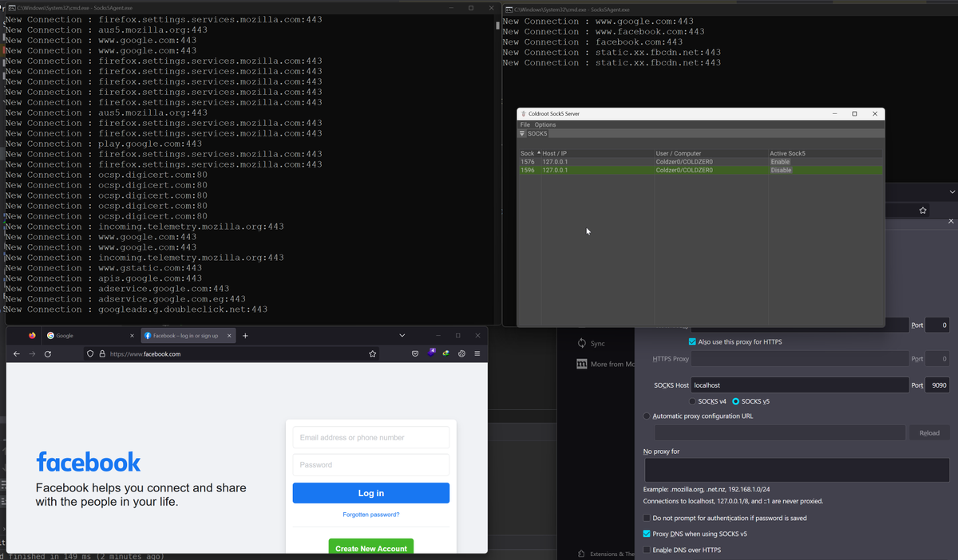Select the row with sock 1576
The height and width of the screenshot is (560, 958).
700,162
